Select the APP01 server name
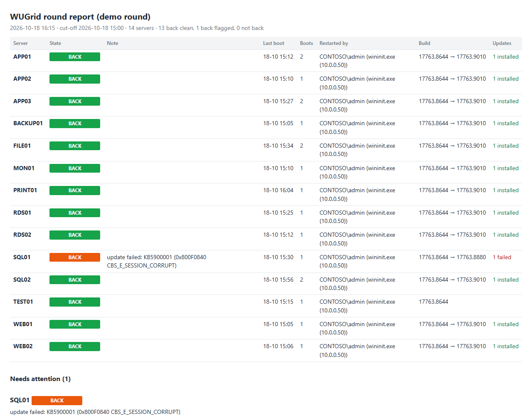Image resolution: width=532 pixels, height=416 pixels. tap(22, 57)
